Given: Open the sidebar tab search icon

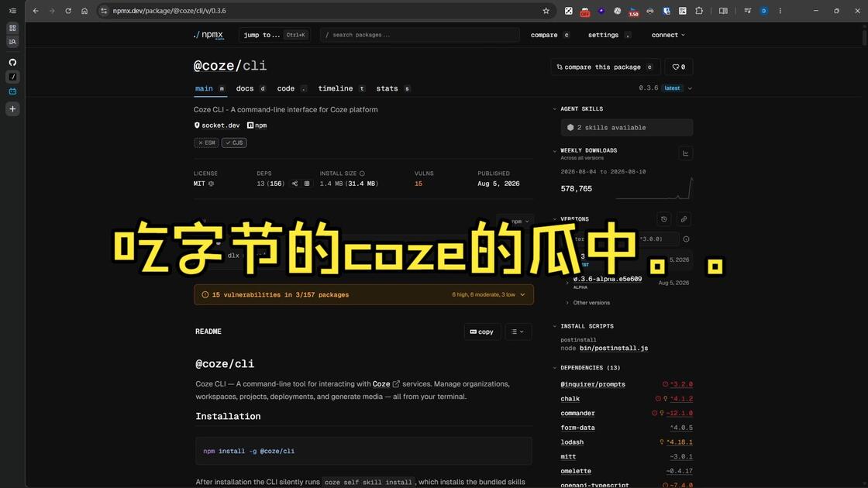Looking at the screenshot, I should click(12, 42).
